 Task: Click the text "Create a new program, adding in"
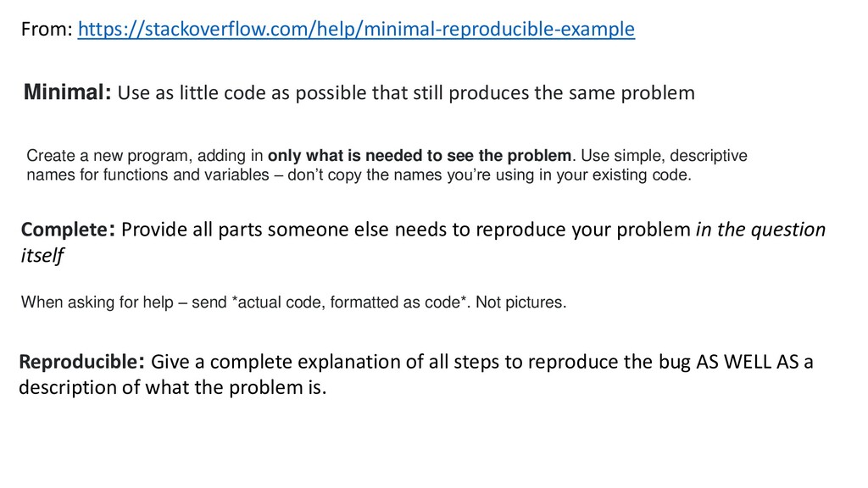coord(144,156)
